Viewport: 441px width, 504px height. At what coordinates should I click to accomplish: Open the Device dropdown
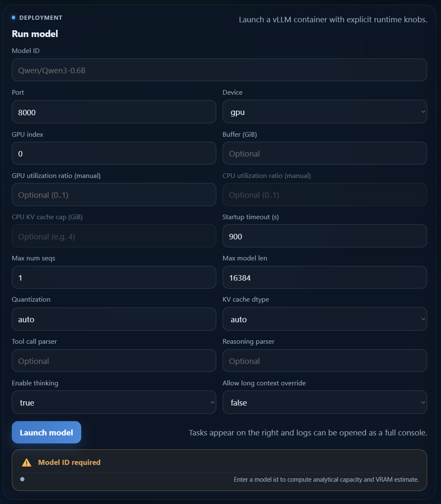pyautogui.click(x=324, y=112)
